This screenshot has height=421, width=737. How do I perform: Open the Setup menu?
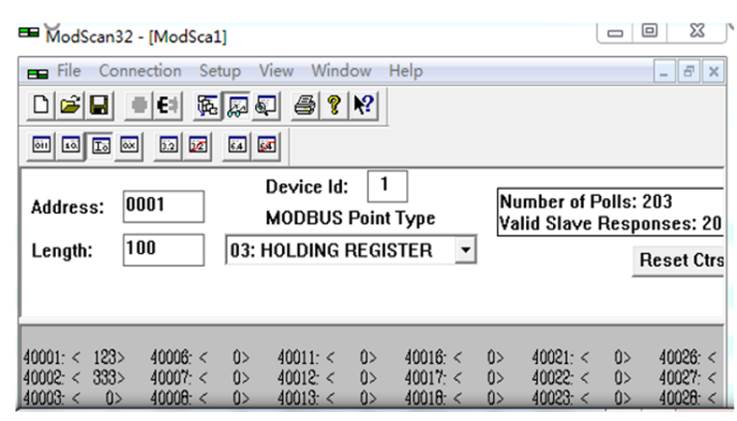coord(220,71)
